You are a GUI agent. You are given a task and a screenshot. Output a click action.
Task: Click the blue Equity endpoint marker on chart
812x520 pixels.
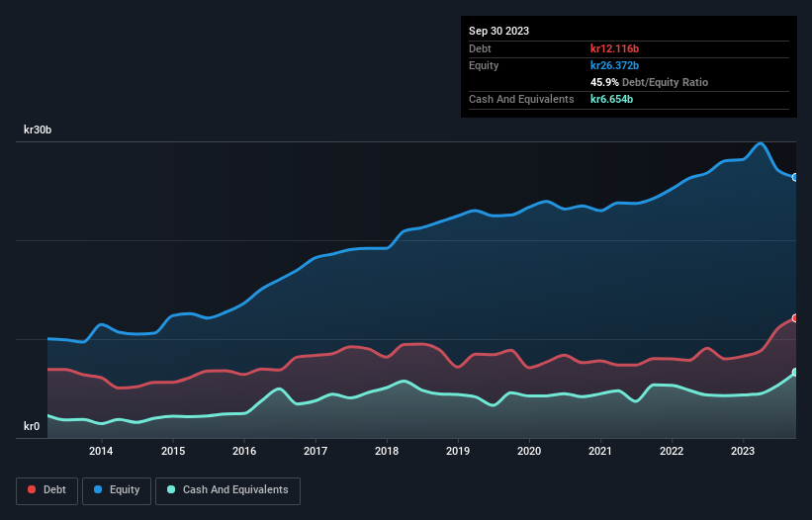[794, 178]
